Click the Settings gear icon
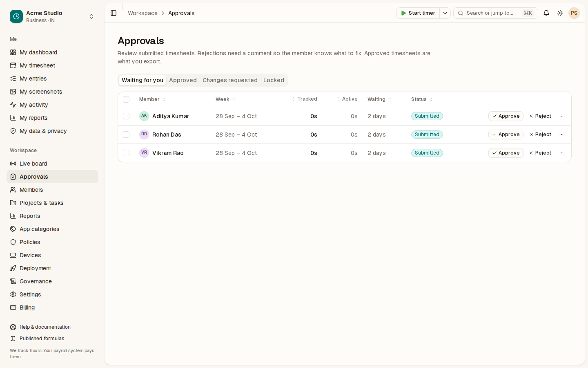The image size is (588, 368). 13,294
